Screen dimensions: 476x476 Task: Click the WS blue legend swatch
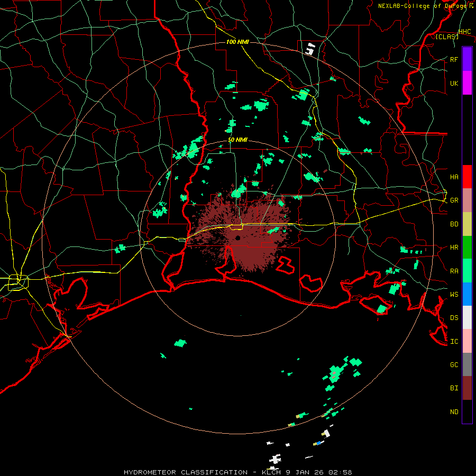[467, 294]
